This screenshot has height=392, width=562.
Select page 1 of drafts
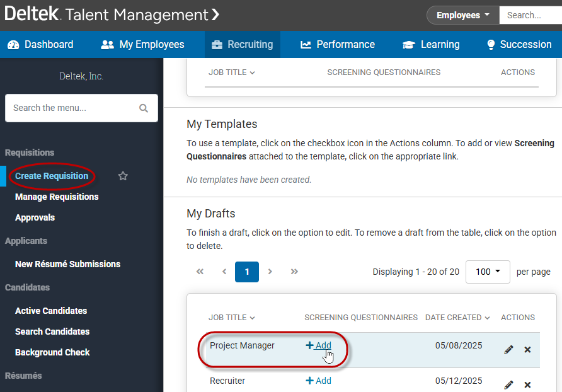(247, 272)
